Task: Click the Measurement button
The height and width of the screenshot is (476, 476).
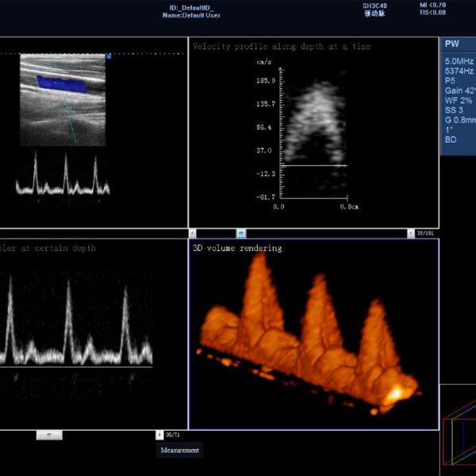Action: click(x=179, y=451)
